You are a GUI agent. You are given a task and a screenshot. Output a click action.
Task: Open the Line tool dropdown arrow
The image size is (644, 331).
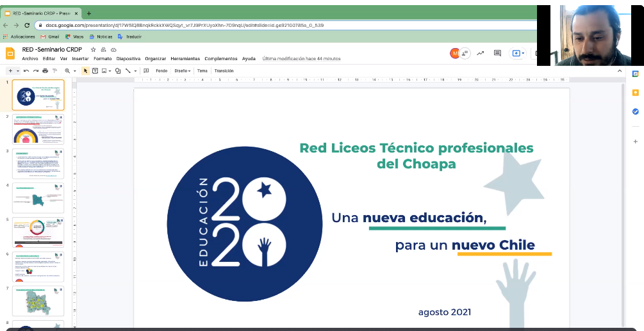click(x=136, y=71)
